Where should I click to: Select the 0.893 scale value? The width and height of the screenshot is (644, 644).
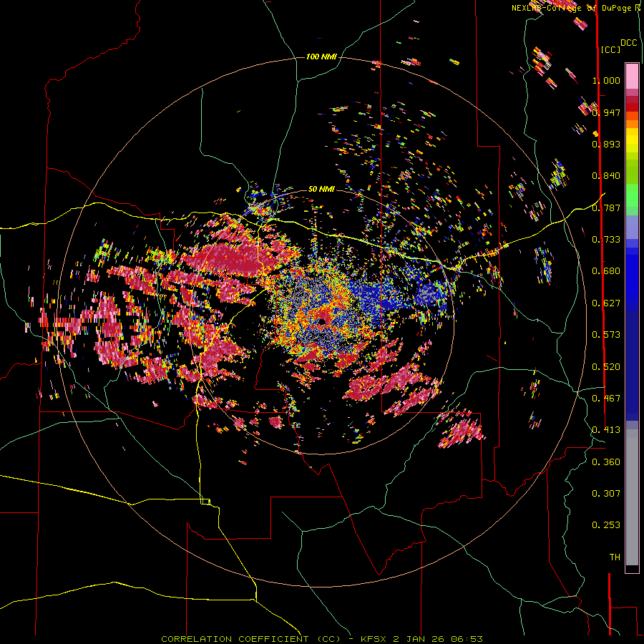click(606, 144)
